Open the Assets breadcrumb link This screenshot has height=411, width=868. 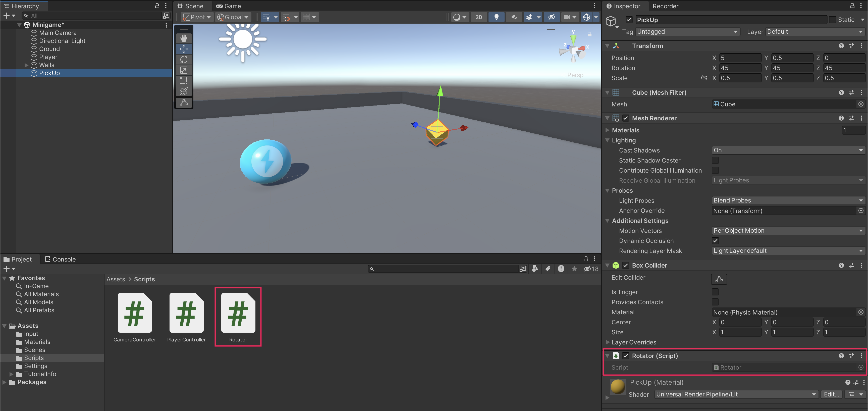(x=116, y=279)
